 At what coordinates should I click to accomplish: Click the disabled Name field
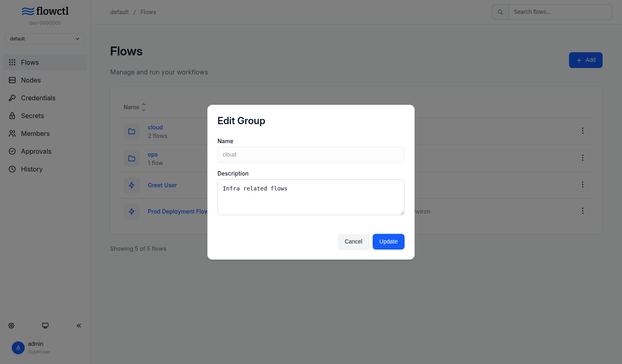tap(311, 154)
